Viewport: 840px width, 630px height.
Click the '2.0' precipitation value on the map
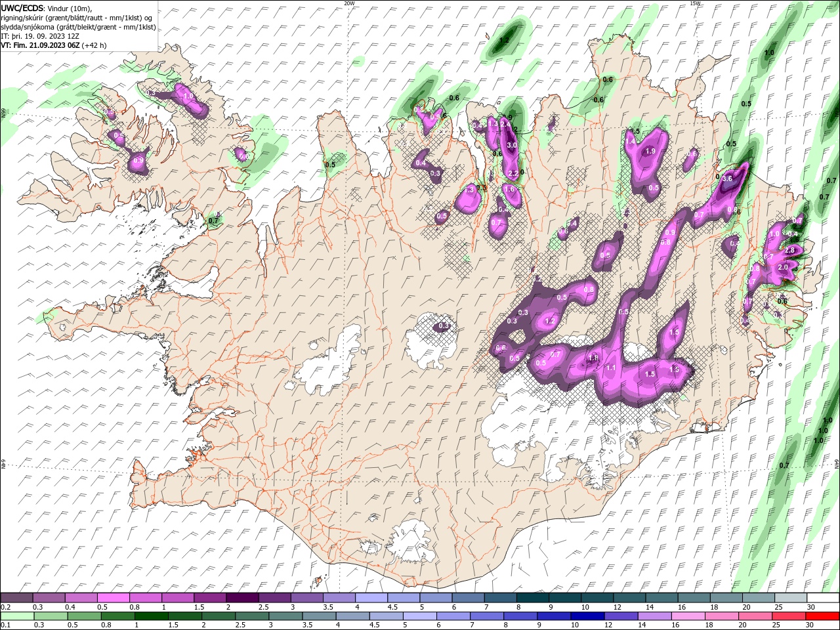click(782, 268)
